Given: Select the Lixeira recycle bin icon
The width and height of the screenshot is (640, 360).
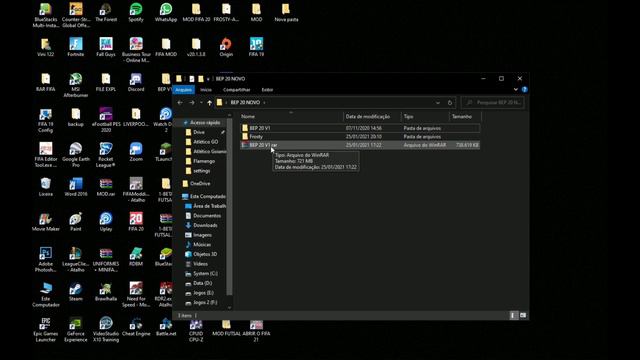Looking at the screenshot, I should point(46,187).
